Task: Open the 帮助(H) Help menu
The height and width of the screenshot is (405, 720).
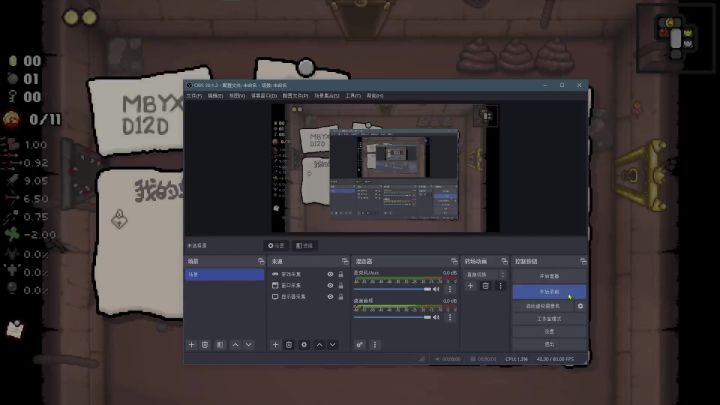Action: click(375, 96)
